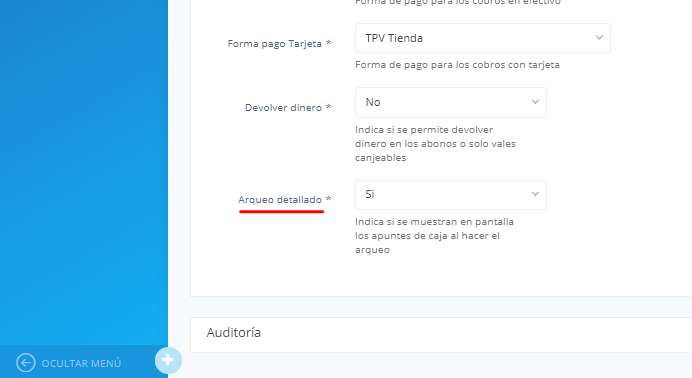Open the Devolver dinero dropdown

click(451, 102)
